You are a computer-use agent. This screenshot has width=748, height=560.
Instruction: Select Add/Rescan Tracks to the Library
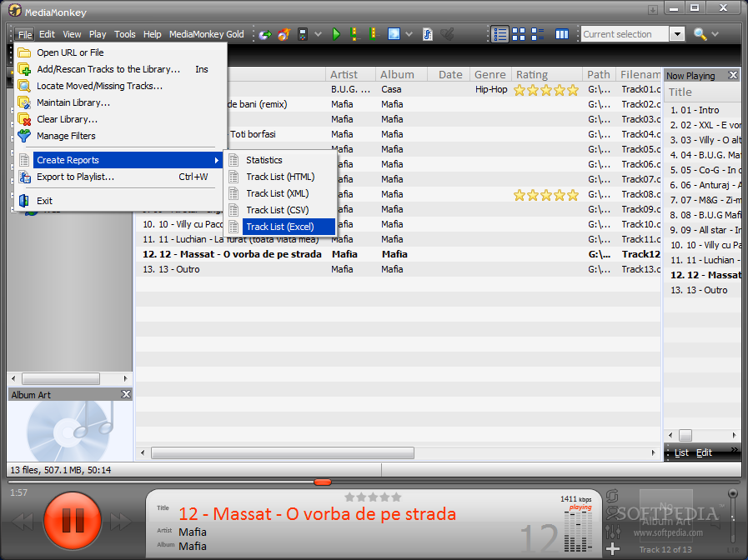pyautogui.click(x=120, y=69)
